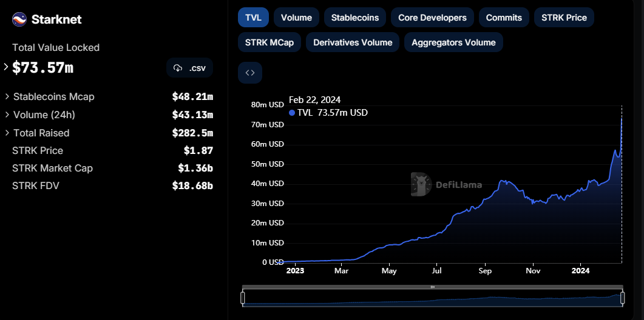Click the 40m USD y-axis label
This screenshot has width=644, height=320.
(268, 184)
